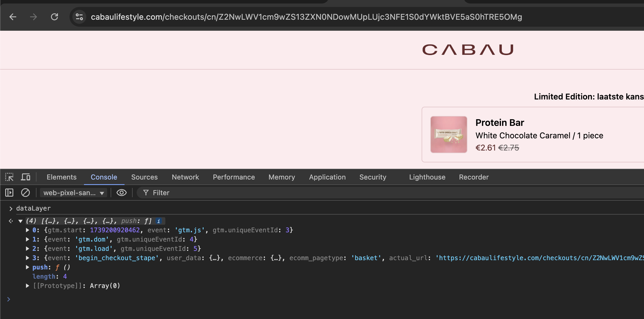Image resolution: width=644 pixels, height=319 pixels.
Task: Click the 'basket' ecomm_pagetype value
Action: [366, 258]
